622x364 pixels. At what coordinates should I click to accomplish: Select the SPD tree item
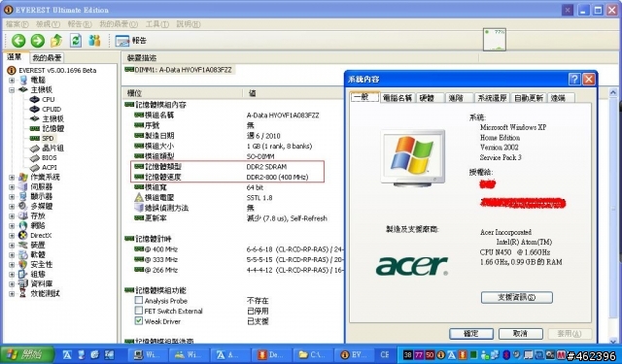click(x=48, y=138)
